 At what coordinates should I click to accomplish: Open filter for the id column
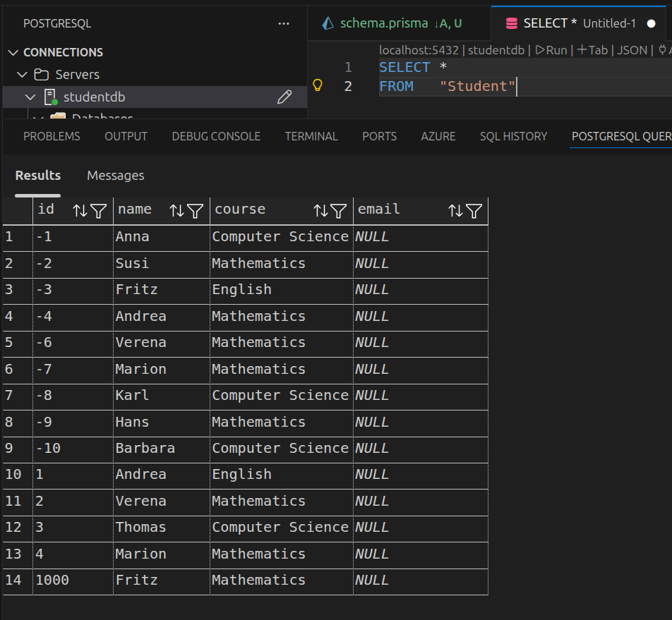pyautogui.click(x=99, y=210)
